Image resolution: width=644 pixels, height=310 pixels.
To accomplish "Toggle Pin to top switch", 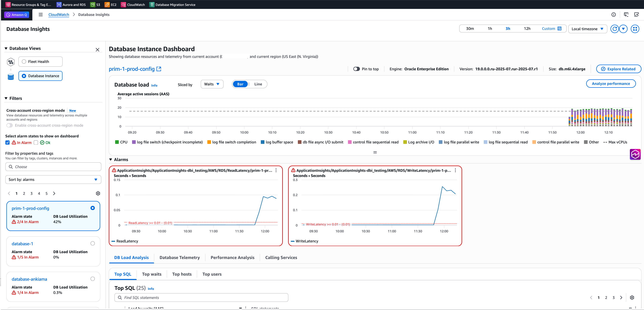I will coord(357,69).
